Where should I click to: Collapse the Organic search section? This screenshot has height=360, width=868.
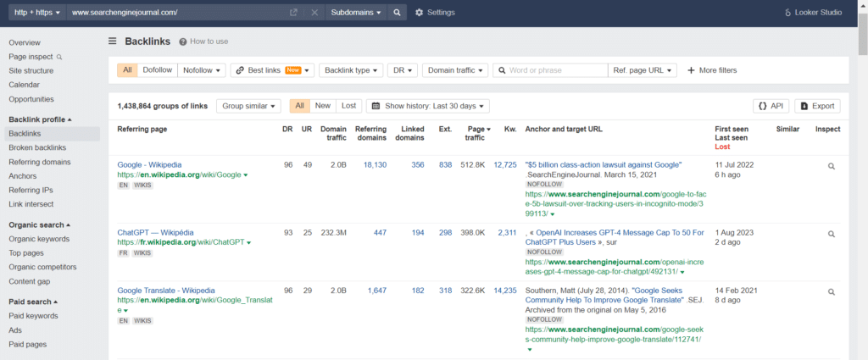point(40,225)
